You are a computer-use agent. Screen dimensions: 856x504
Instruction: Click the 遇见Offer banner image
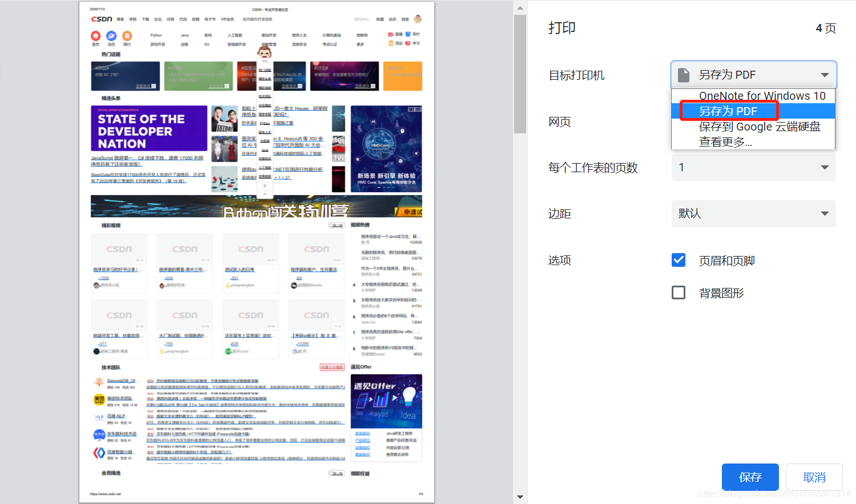(x=386, y=401)
